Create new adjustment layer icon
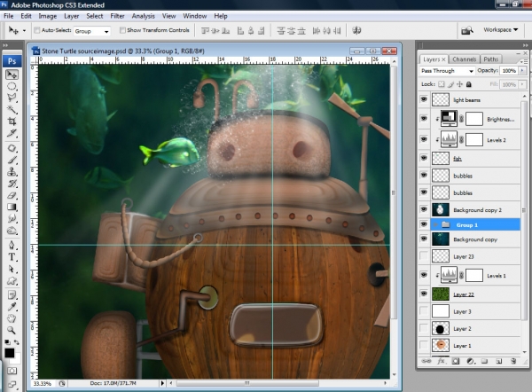Viewport: 532px width, 392px height. click(x=470, y=361)
